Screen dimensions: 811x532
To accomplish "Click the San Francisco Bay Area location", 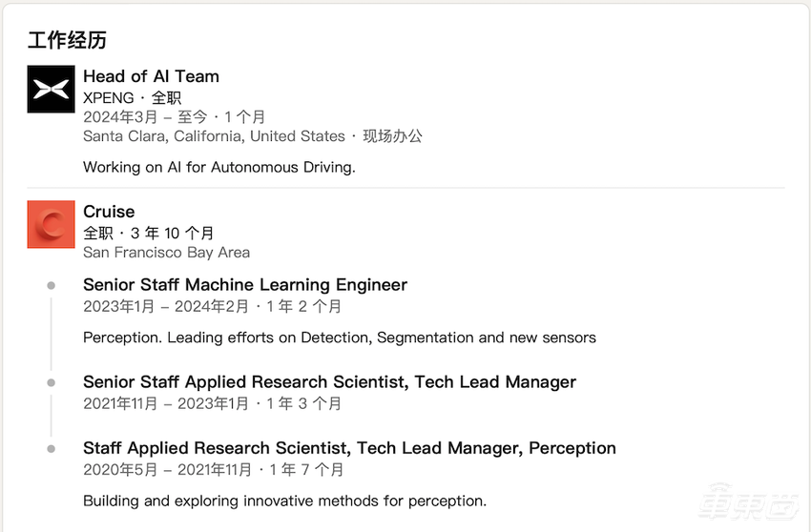I will coord(166,253).
